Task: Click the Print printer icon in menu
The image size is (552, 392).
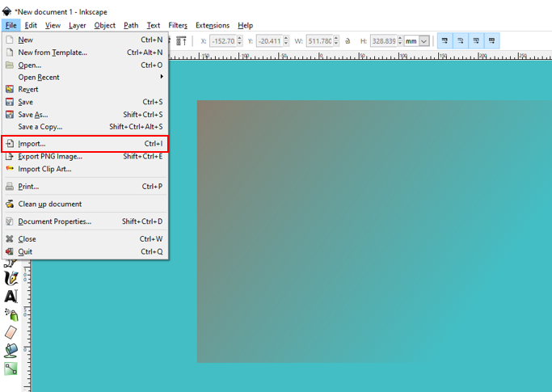Action: [x=10, y=187]
